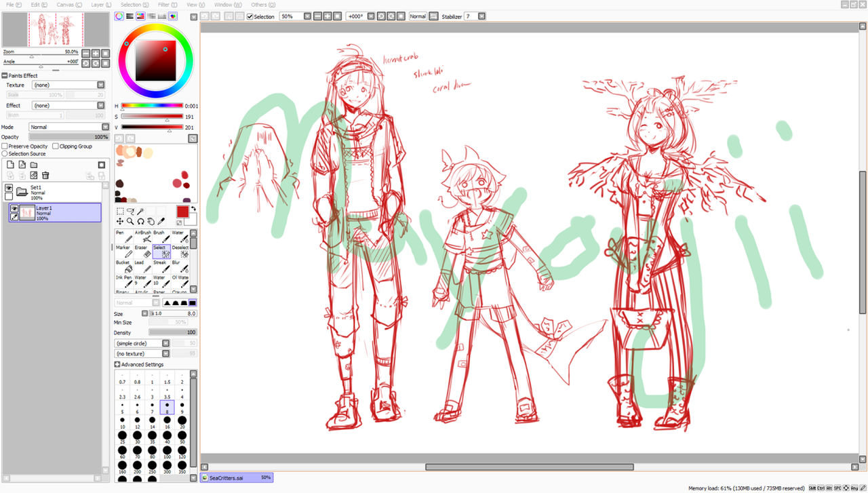Choose the Pen brush
Image resolution: width=868 pixels, height=493 pixels.
pos(123,236)
